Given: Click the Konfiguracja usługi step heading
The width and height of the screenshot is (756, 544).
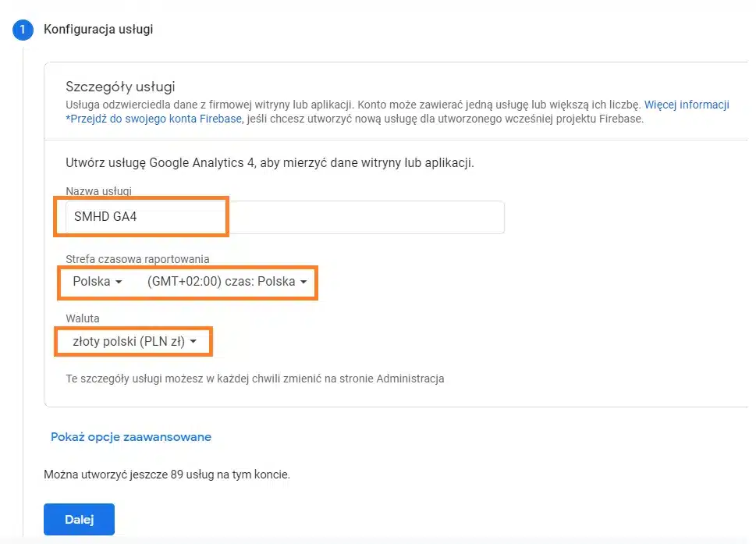Looking at the screenshot, I should click(98, 30).
